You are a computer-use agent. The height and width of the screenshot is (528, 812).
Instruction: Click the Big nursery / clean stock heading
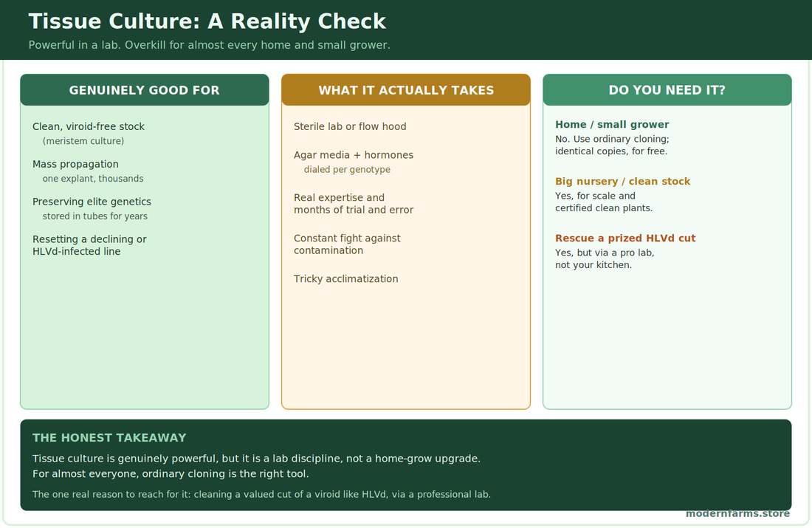click(622, 182)
